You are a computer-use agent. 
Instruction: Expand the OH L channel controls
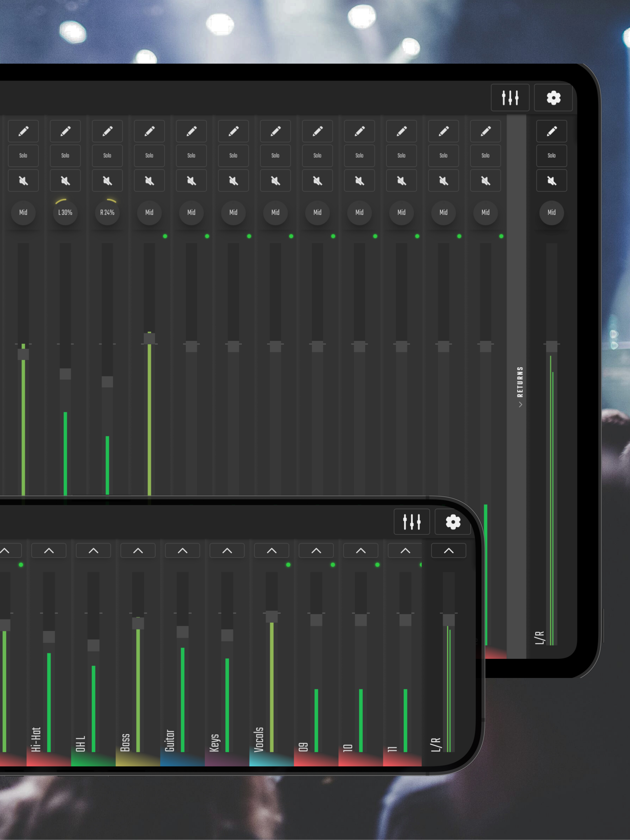click(x=94, y=551)
